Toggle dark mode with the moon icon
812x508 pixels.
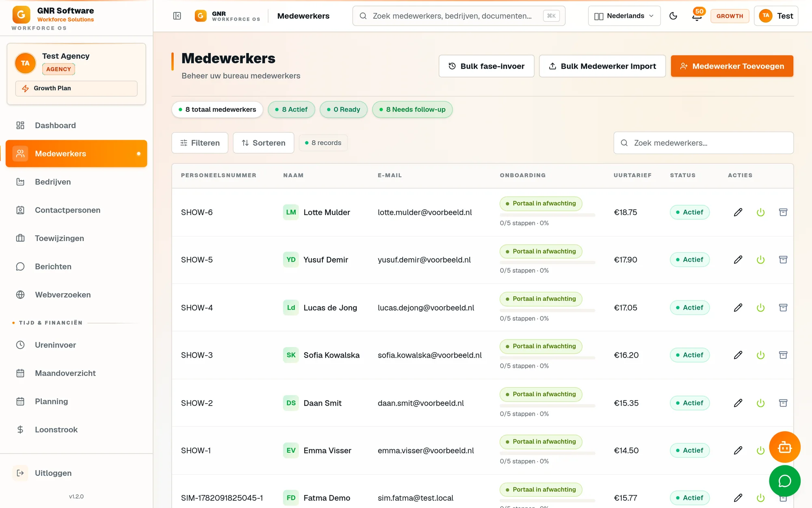pyautogui.click(x=673, y=16)
